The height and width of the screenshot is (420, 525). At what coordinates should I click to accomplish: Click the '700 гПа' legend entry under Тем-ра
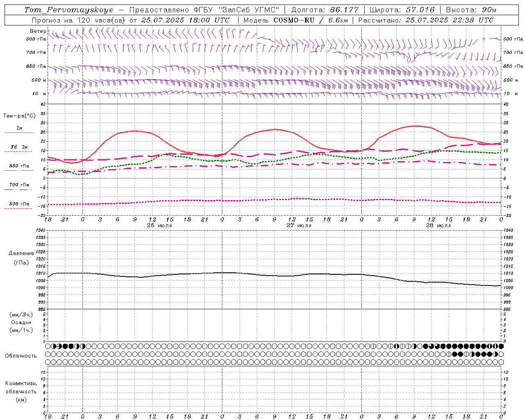[19, 185]
